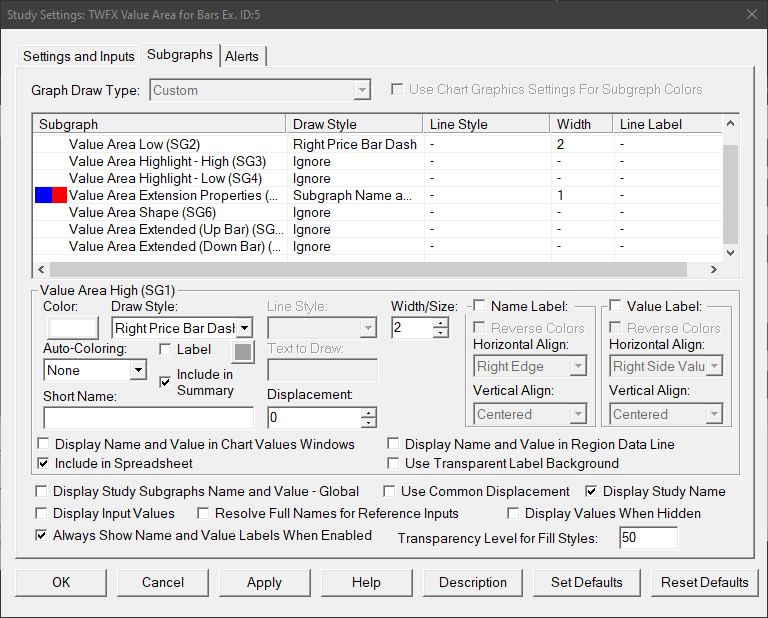Enable Display Name and Value in Chart Values Windows
The height and width of the screenshot is (618, 768).
click(x=43, y=444)
